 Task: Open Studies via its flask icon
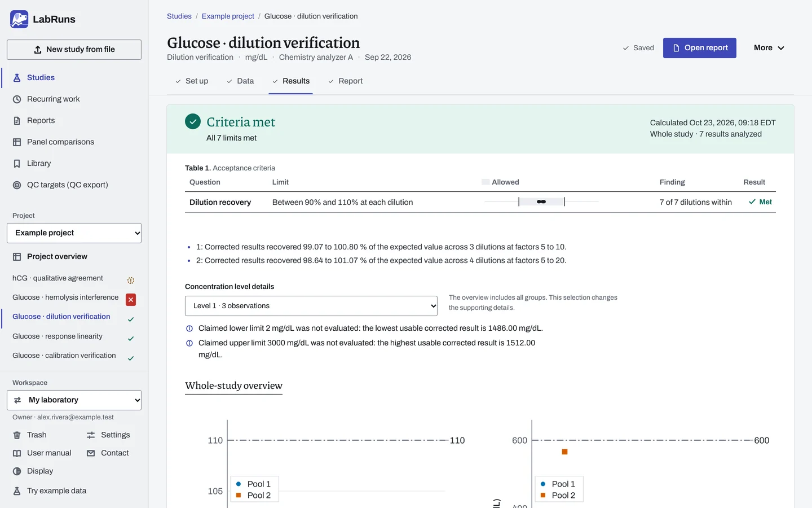pyautogui.click(x=17, y=78)
